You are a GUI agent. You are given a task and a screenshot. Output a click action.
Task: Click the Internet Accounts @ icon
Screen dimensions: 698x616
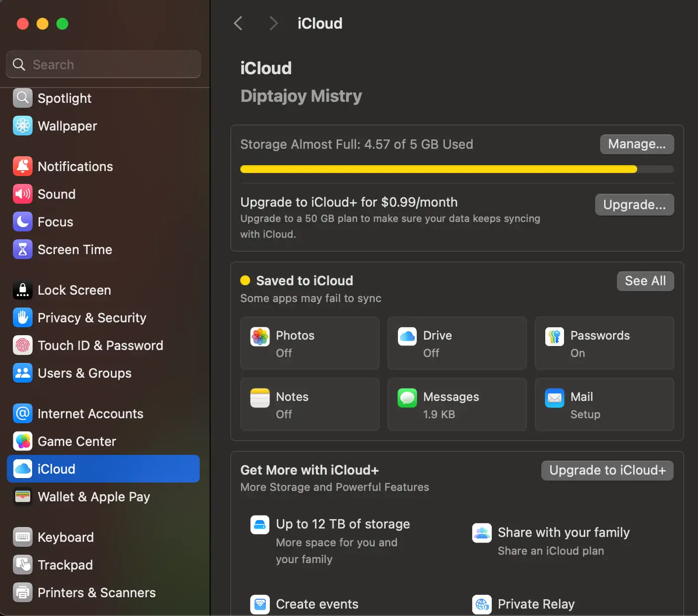point(23,413)
